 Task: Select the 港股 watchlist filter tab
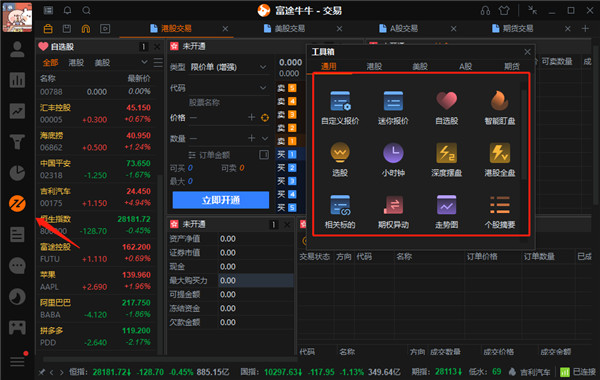tap(76, 63)
